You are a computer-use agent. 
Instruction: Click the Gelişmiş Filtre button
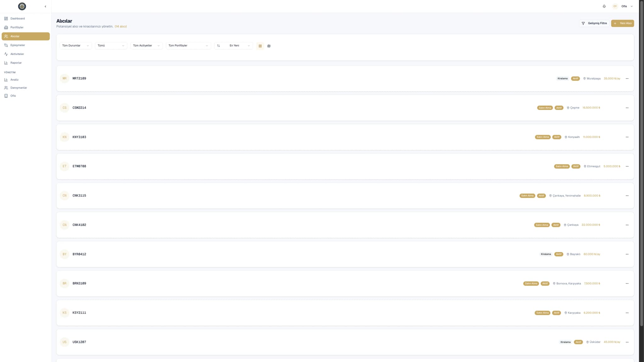[x=594, y=23]
